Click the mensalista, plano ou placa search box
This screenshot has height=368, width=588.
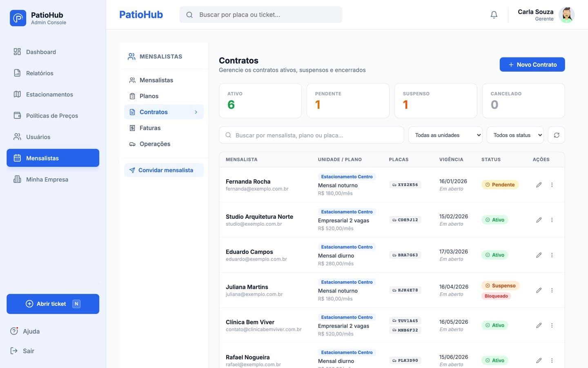tap(312, 135)
